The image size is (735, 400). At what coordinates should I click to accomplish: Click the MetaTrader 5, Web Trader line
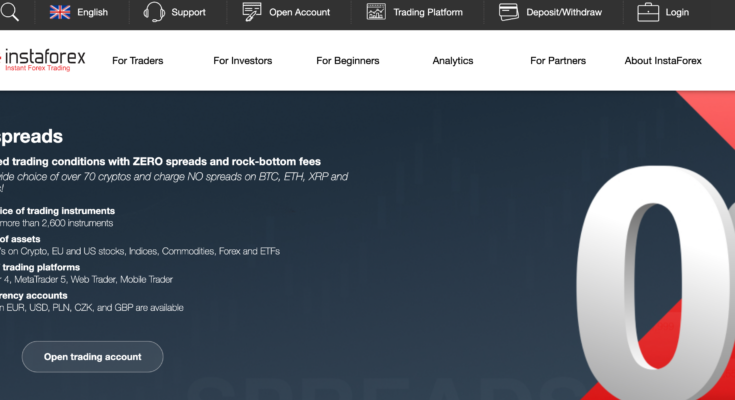pyautogui.click(x=86, y=279)
